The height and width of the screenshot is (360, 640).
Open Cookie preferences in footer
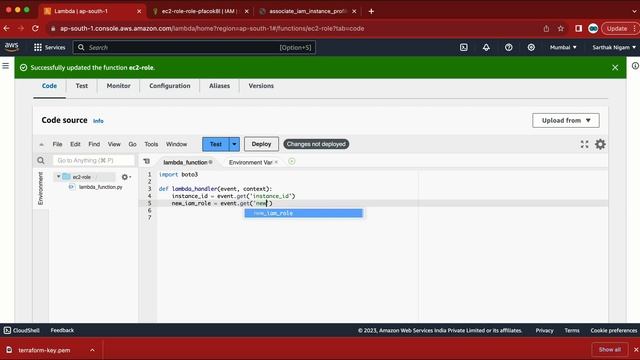[x=613, y=331]
